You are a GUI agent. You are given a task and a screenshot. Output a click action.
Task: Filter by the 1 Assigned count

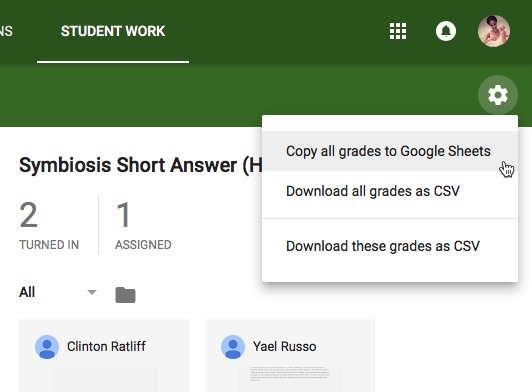(143, 225)
